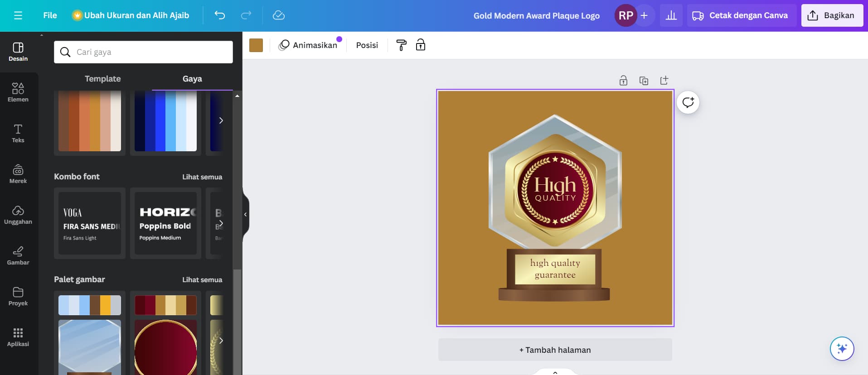Expand more font combos with right chevron
This screenshot has height=375, width=868.
221,223
